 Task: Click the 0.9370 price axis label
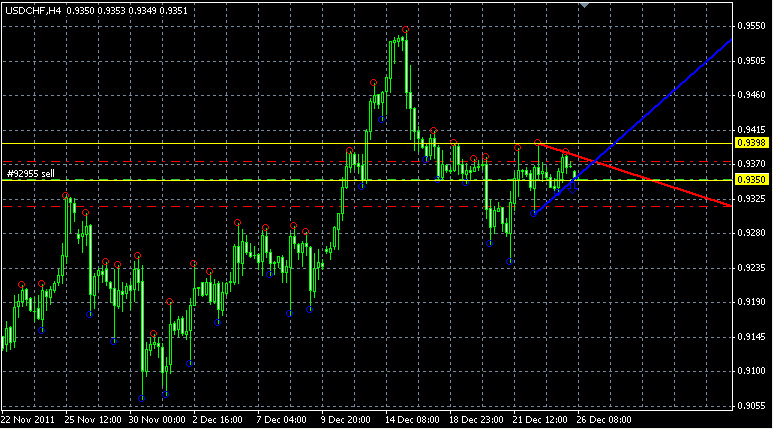click(752, 164)
